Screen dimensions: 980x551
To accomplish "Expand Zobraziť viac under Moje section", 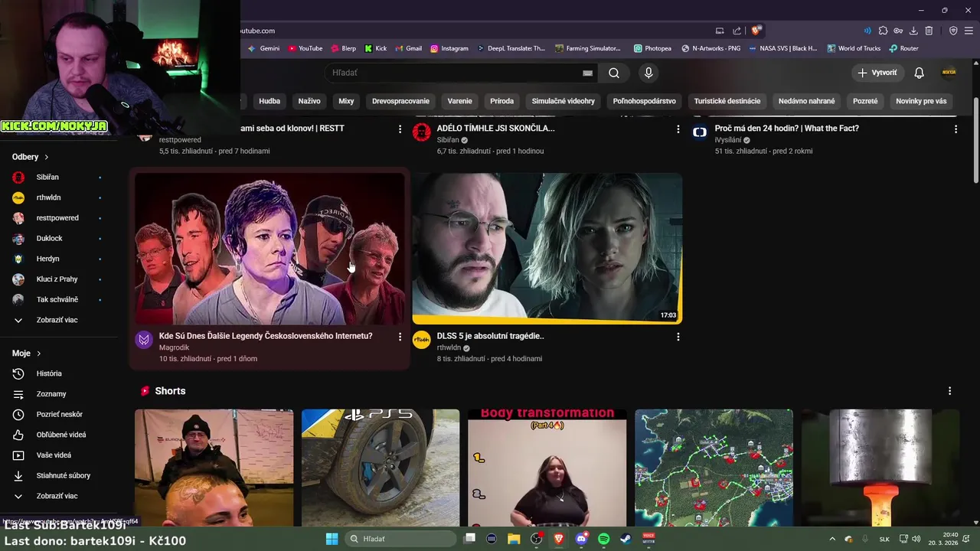I will [x=57, y=496].
